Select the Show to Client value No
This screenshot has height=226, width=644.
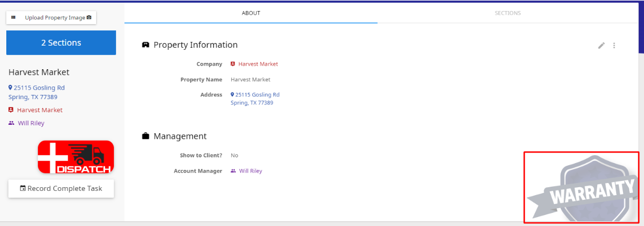pos(234,156)
